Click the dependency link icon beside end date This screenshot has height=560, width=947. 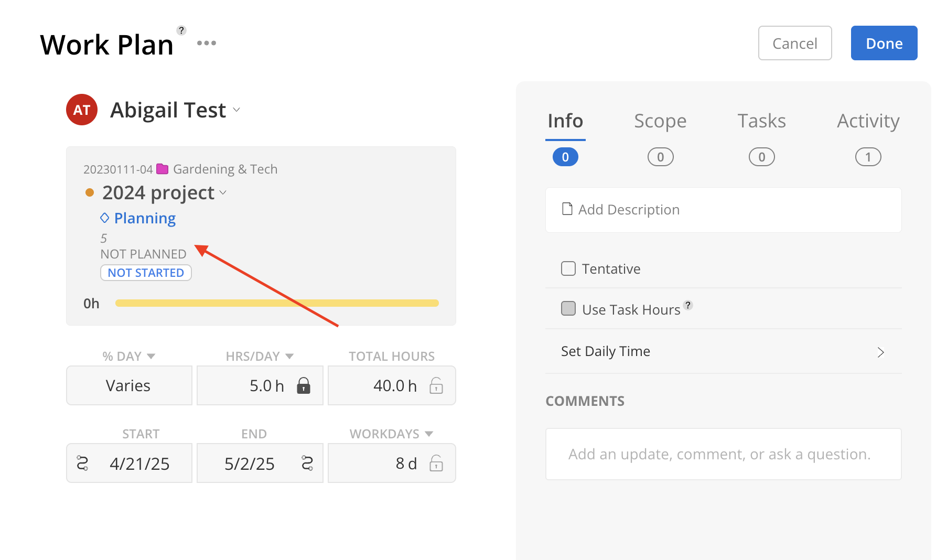point(307,464)
